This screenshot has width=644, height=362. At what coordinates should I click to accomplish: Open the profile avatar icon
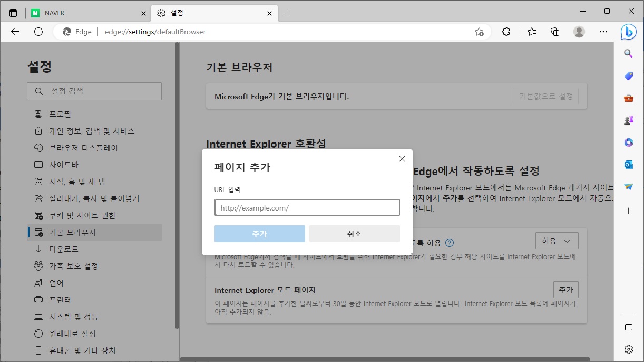[x=579, y=32]
